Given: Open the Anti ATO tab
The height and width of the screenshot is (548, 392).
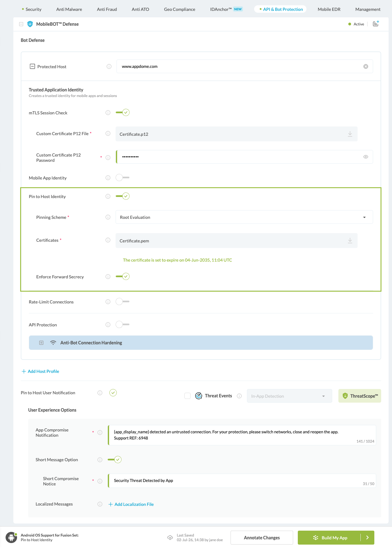Looking at the screenshot, I should (140, 9).
